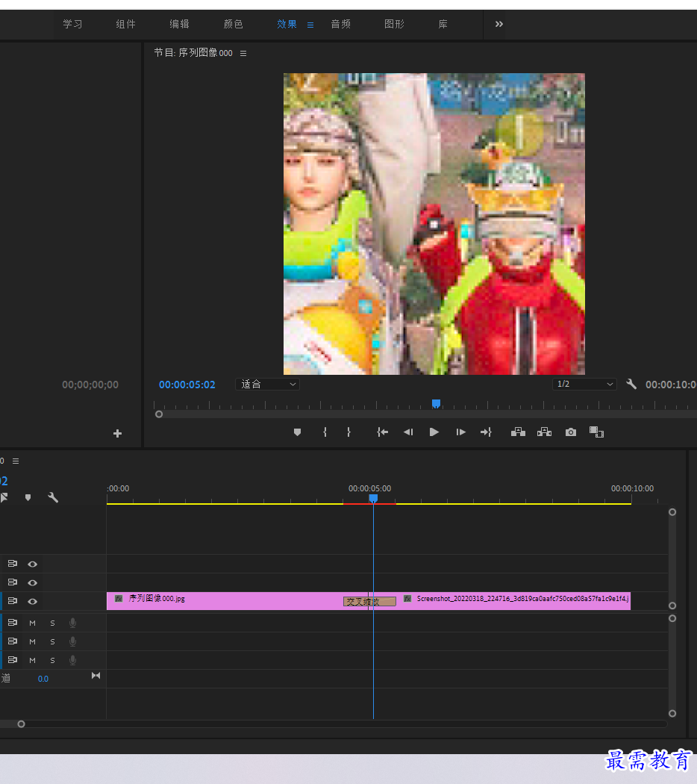Open the 适合 zoom level dropdown
Viewport: 697px width, 784px height.
tap(267, 384)
